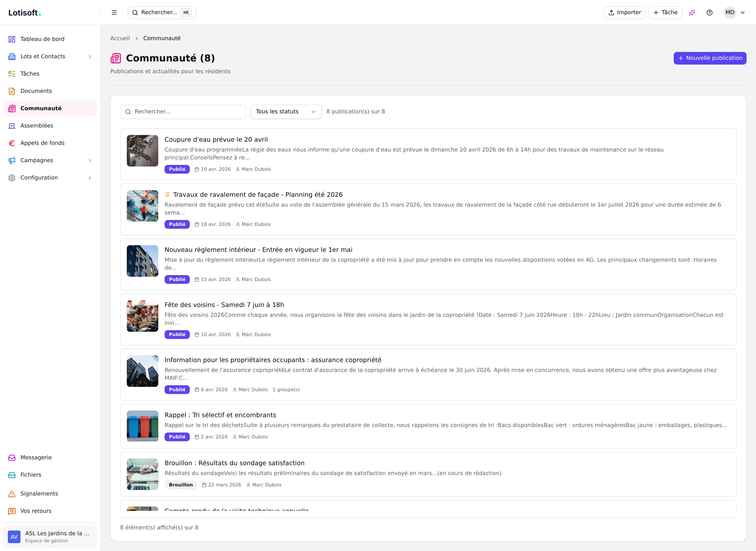Viewport: 756px width, 551px height.
Task: Click the Configuration gear icon
Action: pyautogui.click(x=12, y=178)
